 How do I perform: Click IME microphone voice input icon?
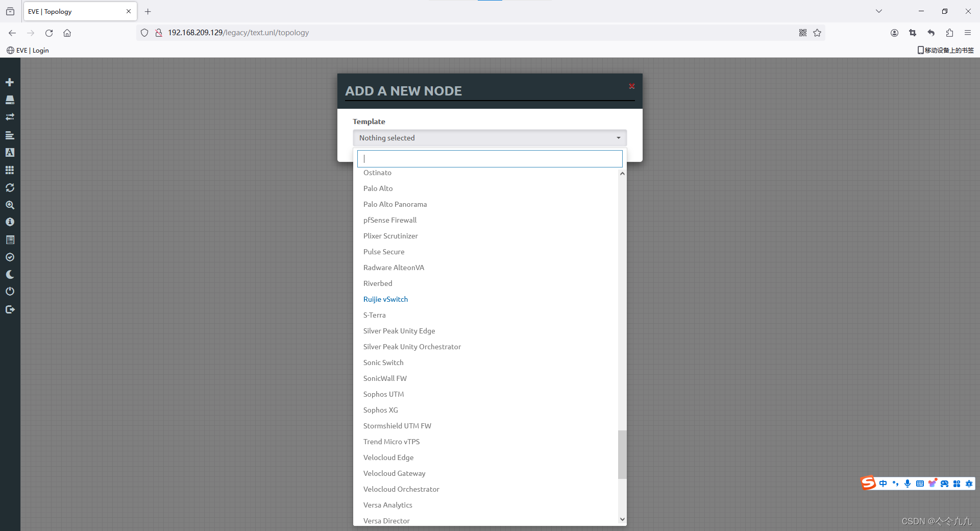coord(908,484)
